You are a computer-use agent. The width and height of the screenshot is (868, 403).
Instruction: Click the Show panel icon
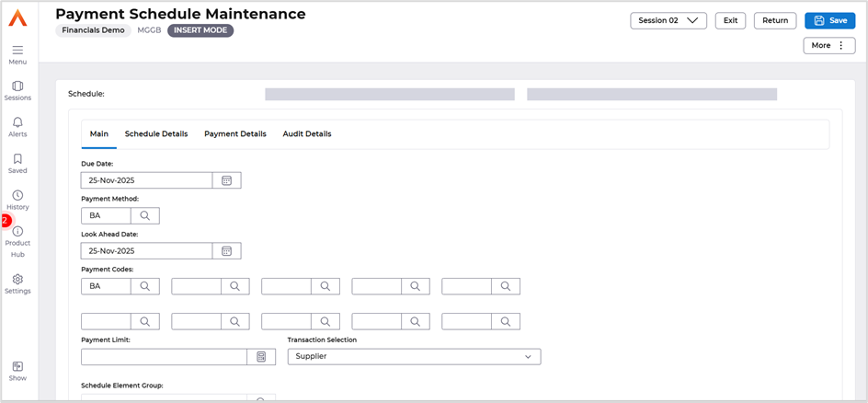pyautogui.click(x=17, y=367)
